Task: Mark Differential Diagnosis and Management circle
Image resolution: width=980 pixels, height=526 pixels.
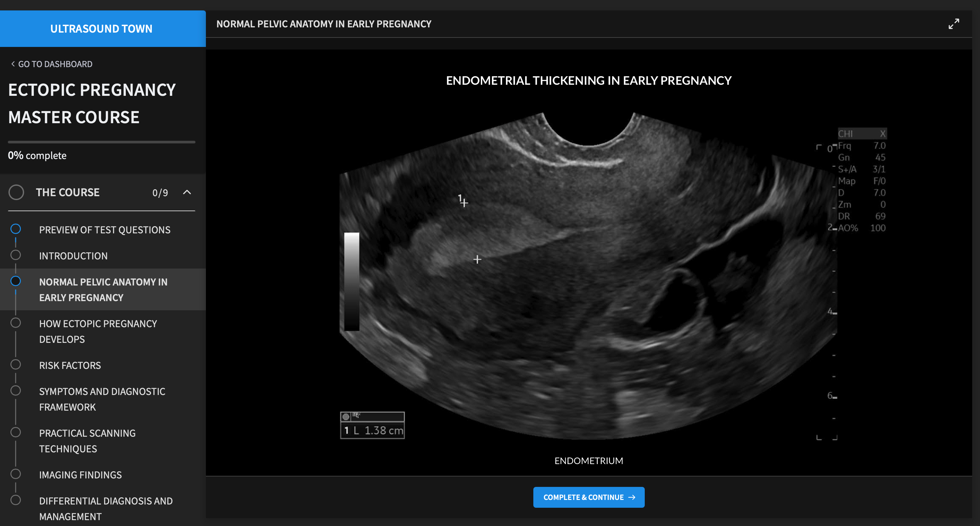Action: [x=16, y=500]
